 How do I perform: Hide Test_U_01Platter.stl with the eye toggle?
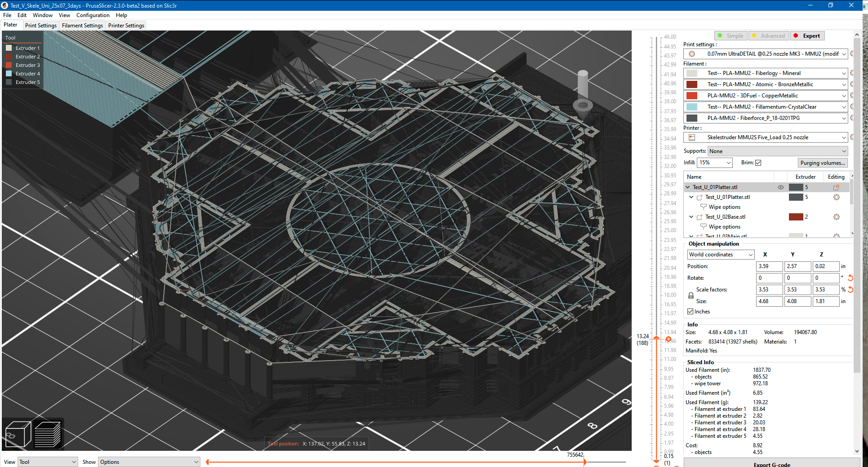780,187
